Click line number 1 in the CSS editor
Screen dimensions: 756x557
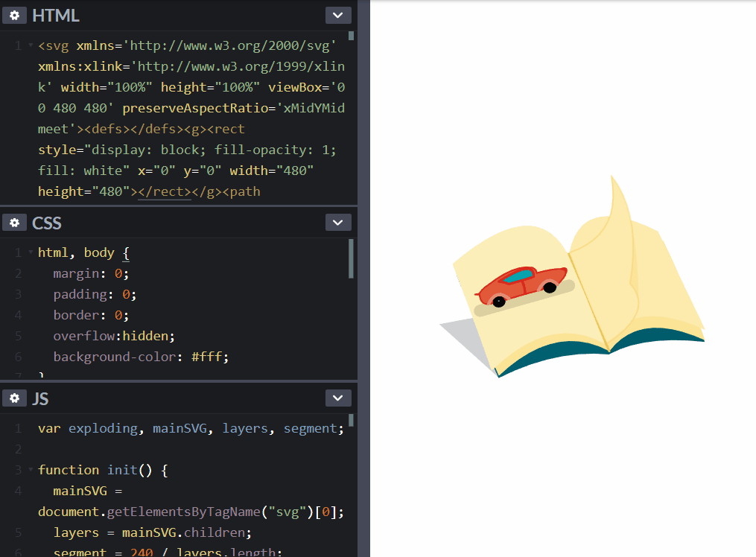(x=18, y=252)
